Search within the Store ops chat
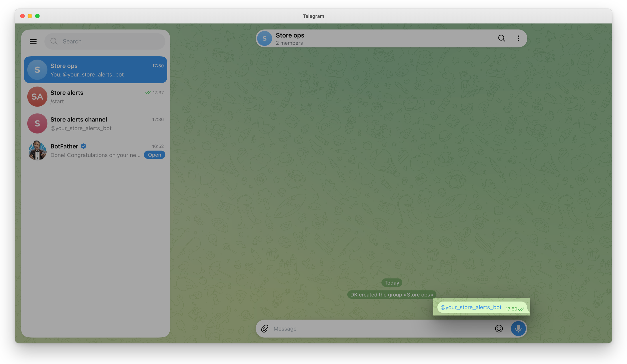Viewport: 627px width, 364px height. 502,38
